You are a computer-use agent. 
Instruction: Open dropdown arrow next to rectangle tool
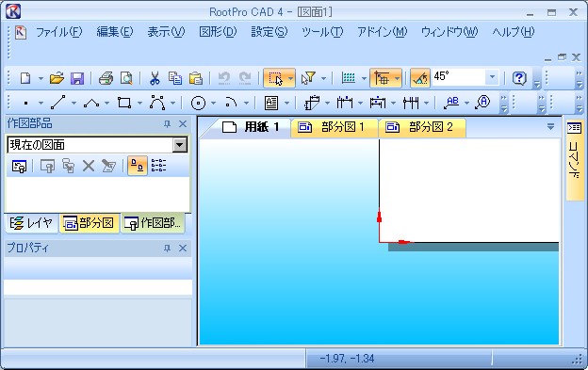139,103
